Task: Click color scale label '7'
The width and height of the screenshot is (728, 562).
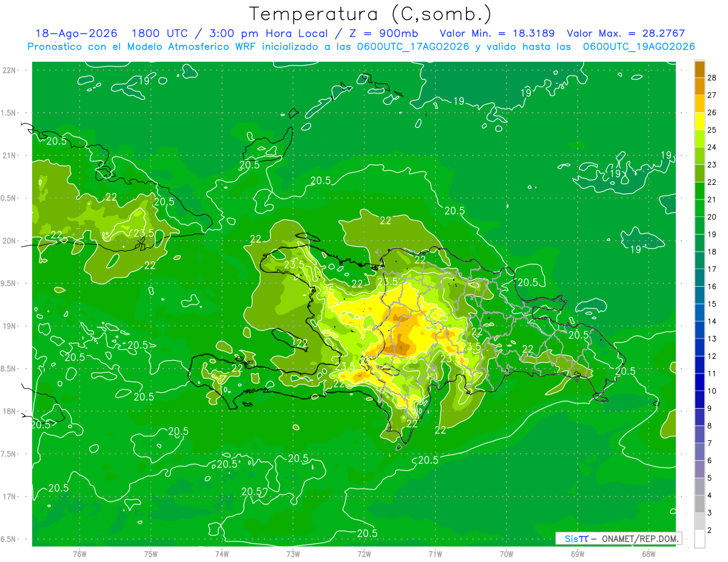Action: 710,443
